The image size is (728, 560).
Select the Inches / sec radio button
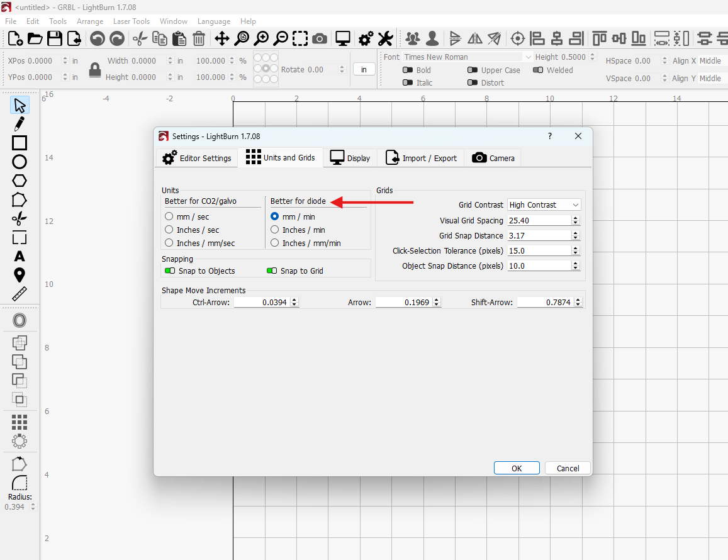pyautogui.click(x=169, y=230)
